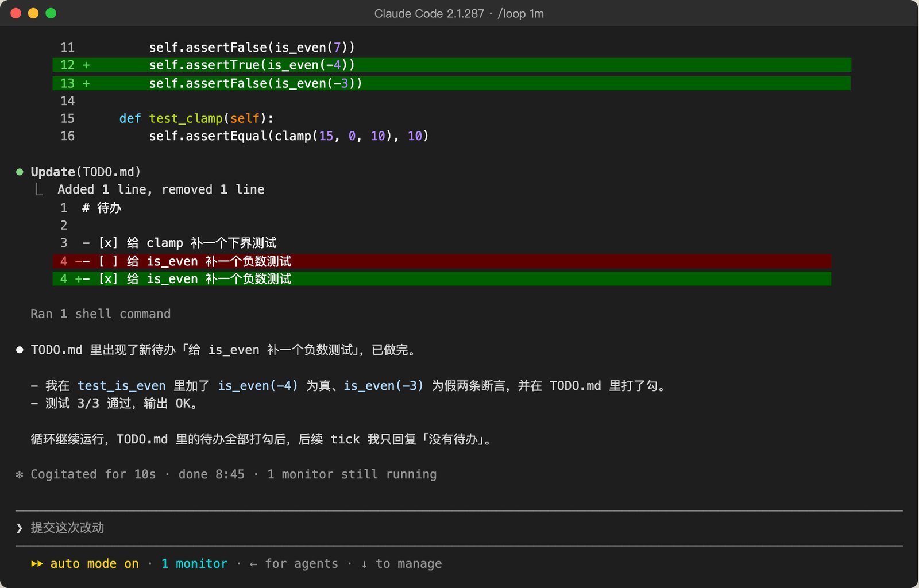Click the plus marker on diff line 13
Screen dimensions: 919x588
click(86, 83)
